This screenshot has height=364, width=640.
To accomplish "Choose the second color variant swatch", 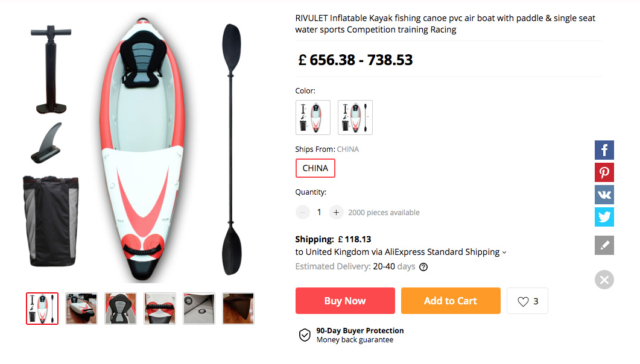I will (355, 118).
